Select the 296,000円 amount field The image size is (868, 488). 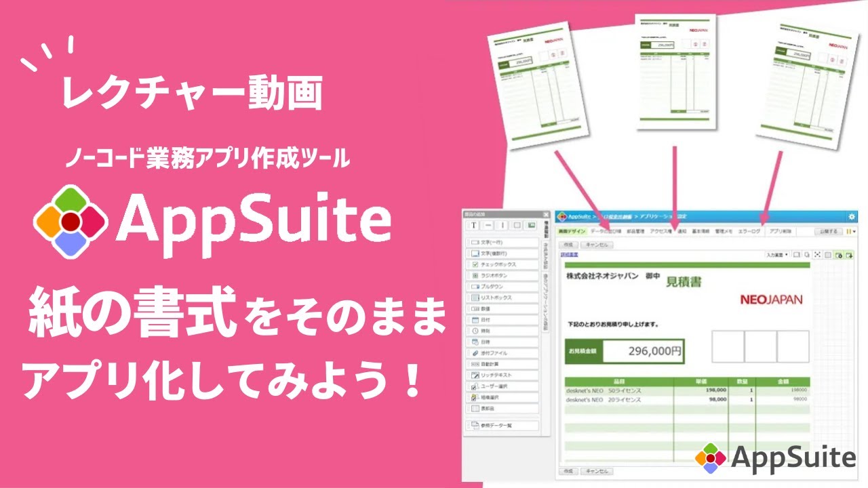tap(644, 351)
